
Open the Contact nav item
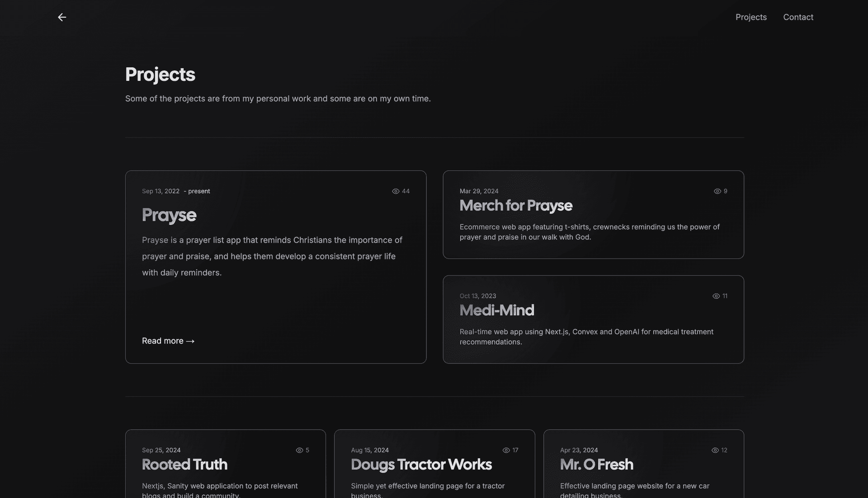(x=798, y=17)
